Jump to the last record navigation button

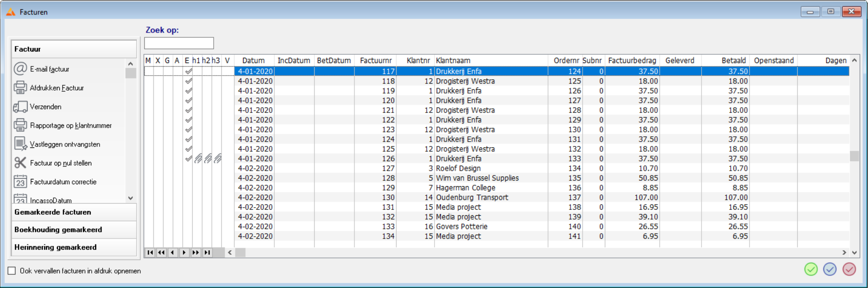207,253
